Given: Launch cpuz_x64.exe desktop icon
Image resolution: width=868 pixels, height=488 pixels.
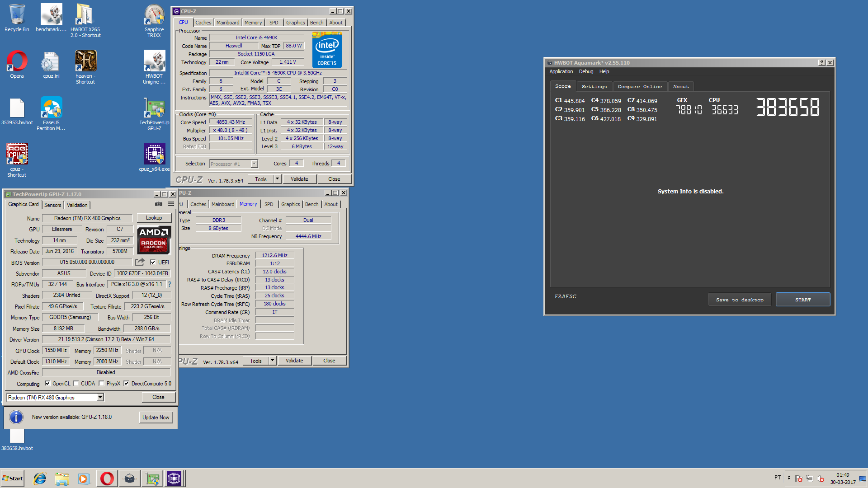Looking at the screenshot, I should pyautogui.click(x=154, y=158).
